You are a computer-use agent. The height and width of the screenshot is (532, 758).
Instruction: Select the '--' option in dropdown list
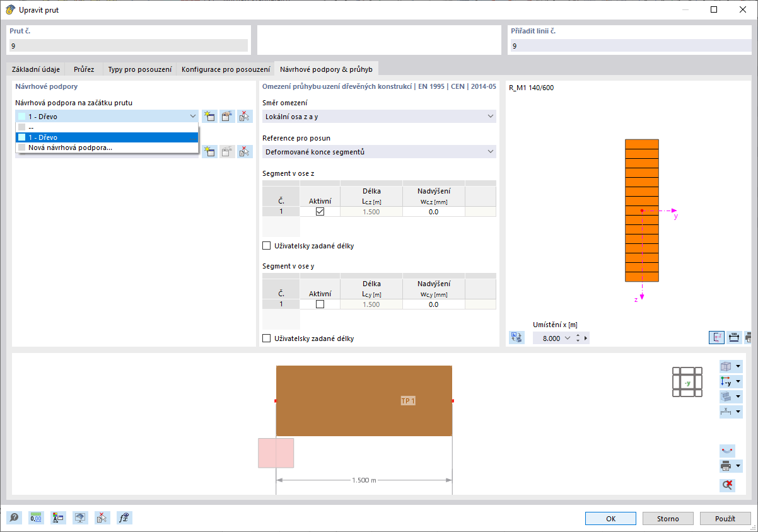(x=107, y=127)
